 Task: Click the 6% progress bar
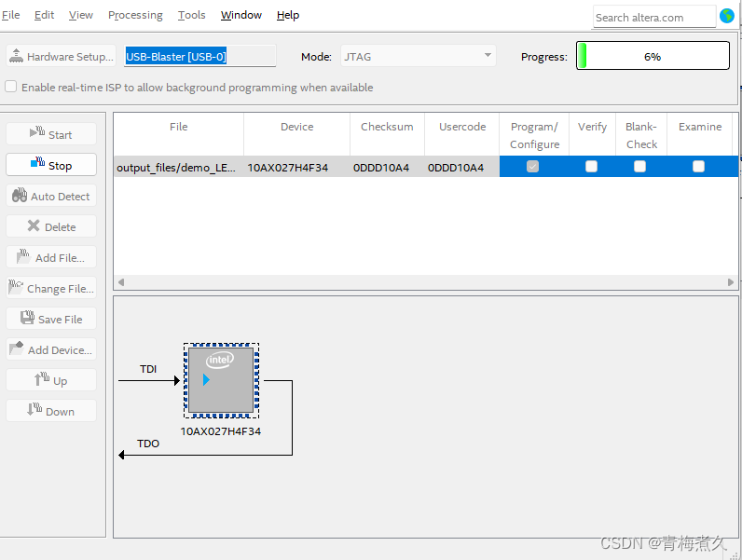click(653, 56)
